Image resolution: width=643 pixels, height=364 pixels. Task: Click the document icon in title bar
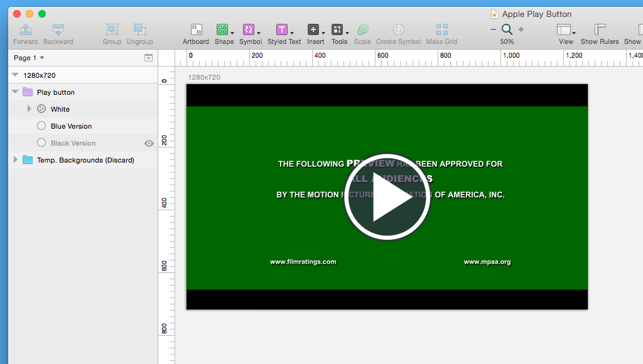coord(495,14)
